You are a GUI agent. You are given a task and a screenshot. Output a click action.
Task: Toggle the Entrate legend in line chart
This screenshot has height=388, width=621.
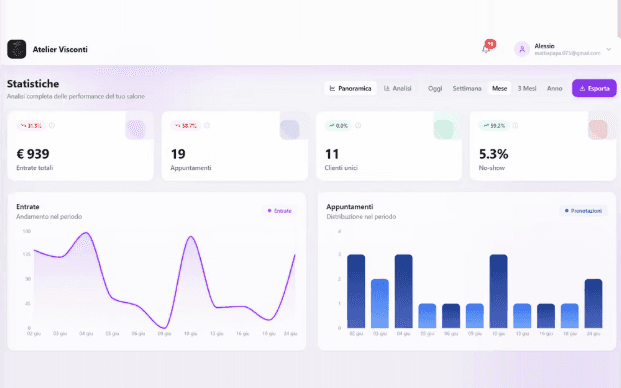280,211
